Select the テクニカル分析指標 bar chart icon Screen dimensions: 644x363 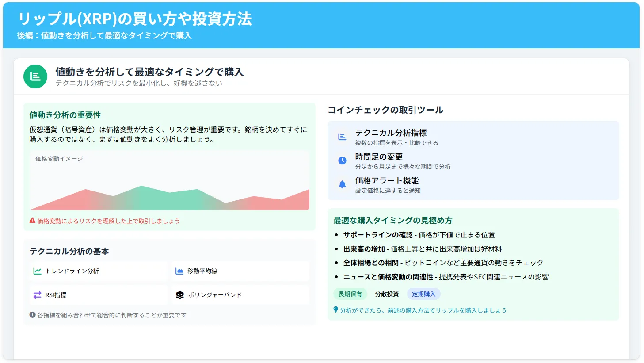coord(341,136)
